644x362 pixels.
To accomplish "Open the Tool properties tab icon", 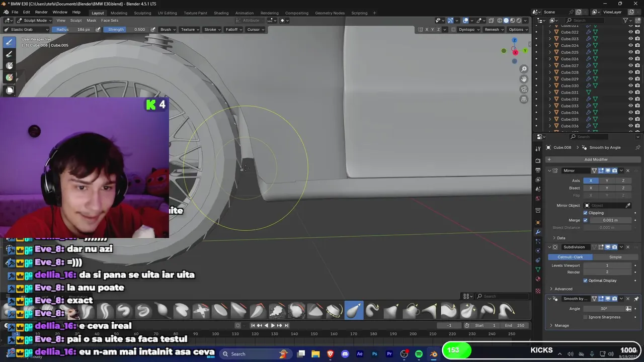I will (x=538, y=148).
